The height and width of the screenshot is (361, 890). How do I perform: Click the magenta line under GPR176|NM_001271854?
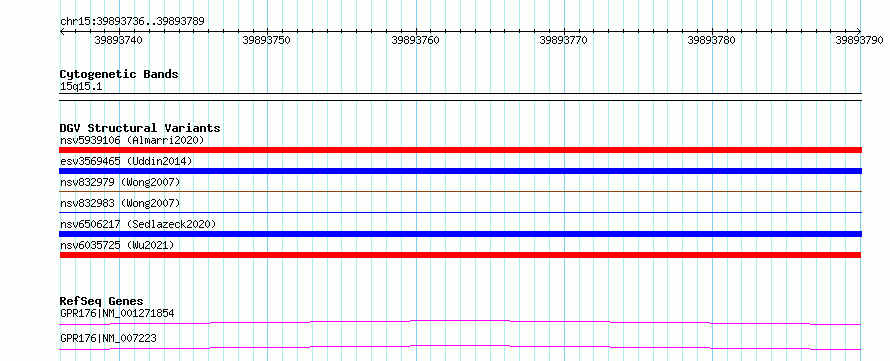point(460,323)
